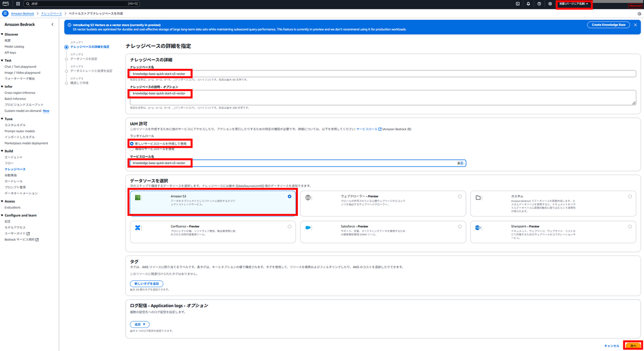Select the web crawler data source radio
The height and width of the screenshot is (351, 644).
pos(459,197)
